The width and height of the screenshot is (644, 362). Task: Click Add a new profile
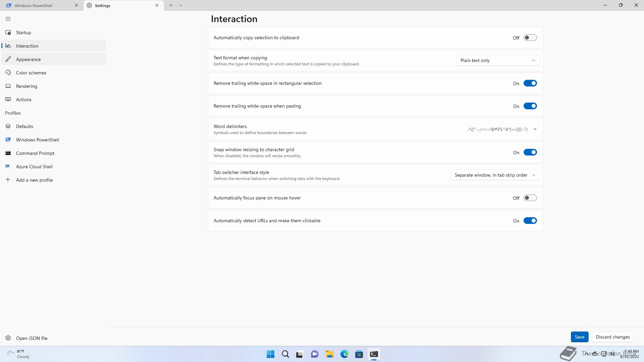(54, 180)
